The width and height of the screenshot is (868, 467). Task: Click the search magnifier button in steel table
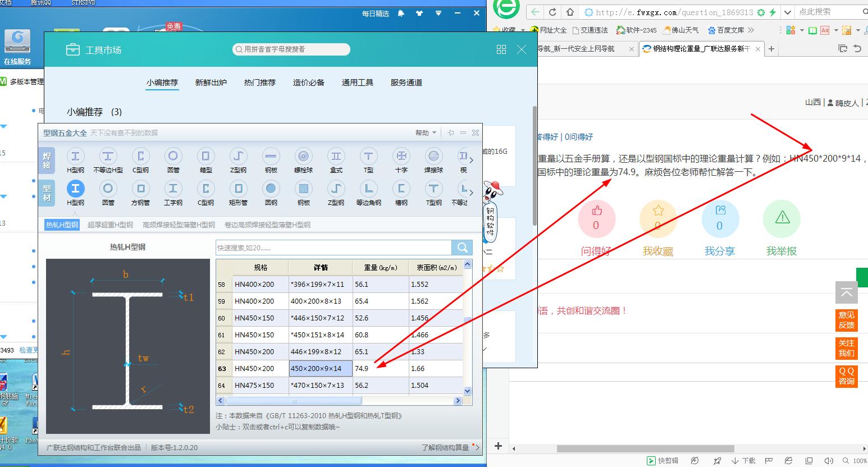point(462,248)
